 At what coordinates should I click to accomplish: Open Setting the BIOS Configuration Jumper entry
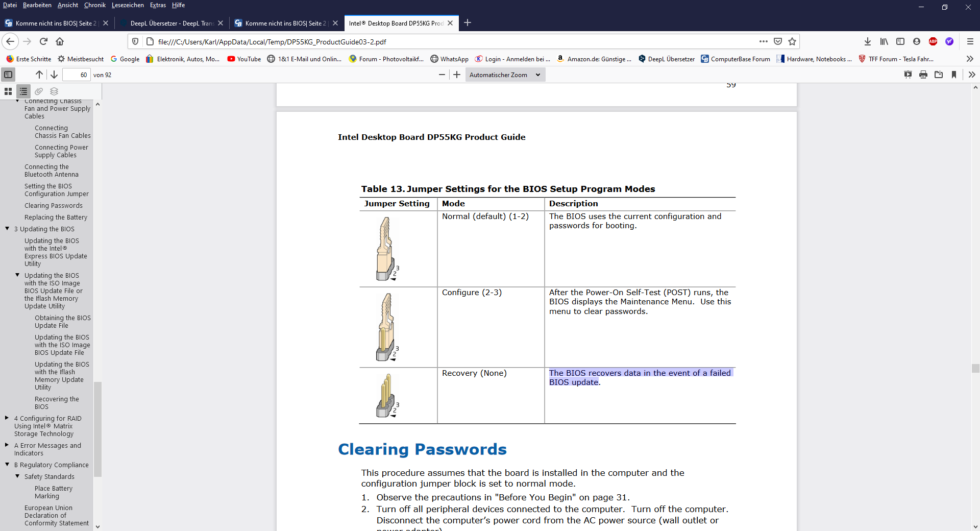[57, 190]
